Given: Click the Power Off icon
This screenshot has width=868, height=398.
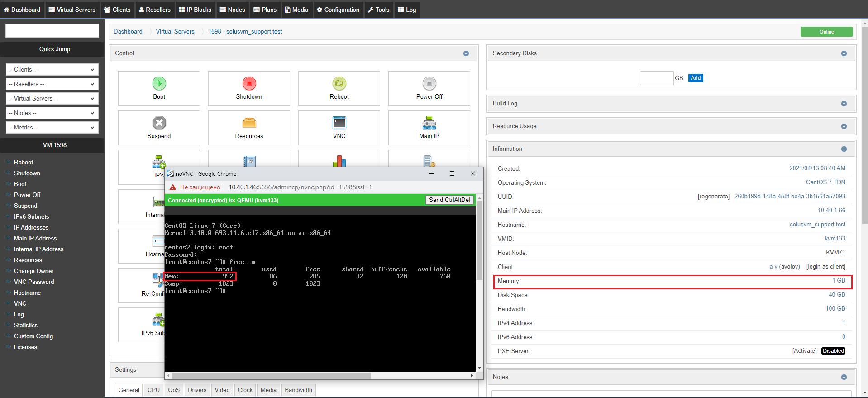Looking at the screenshot, I should pyautogui.click(x=429, y=83).
